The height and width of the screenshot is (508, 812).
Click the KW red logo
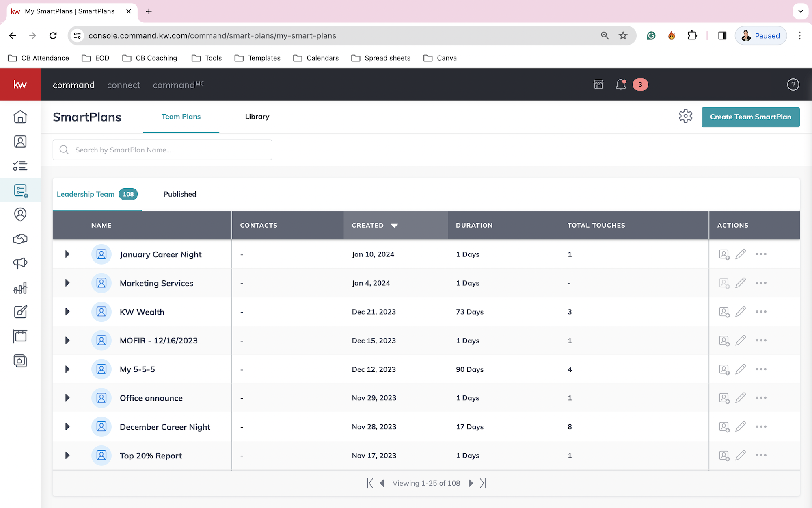pos(20,85)
